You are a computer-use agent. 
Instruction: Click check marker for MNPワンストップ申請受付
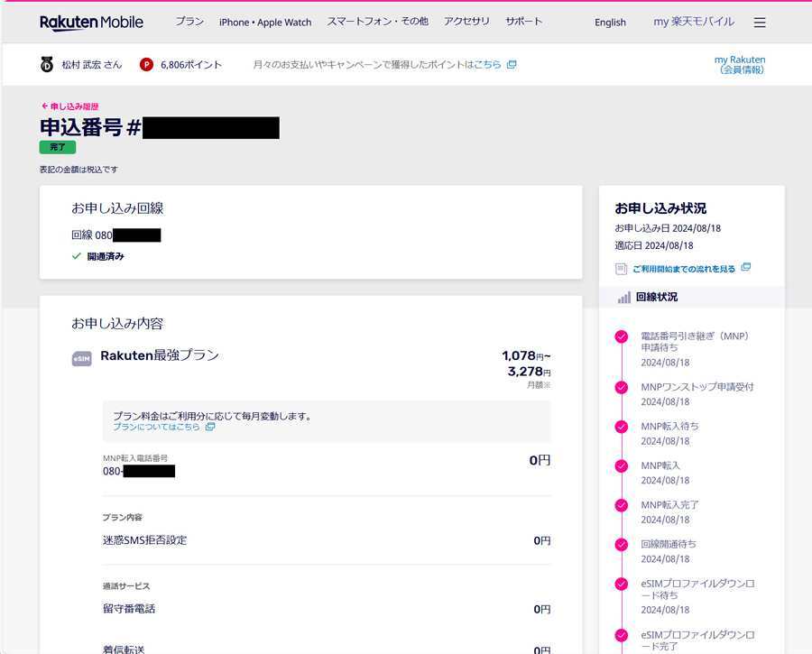click(x=622, y=387)
